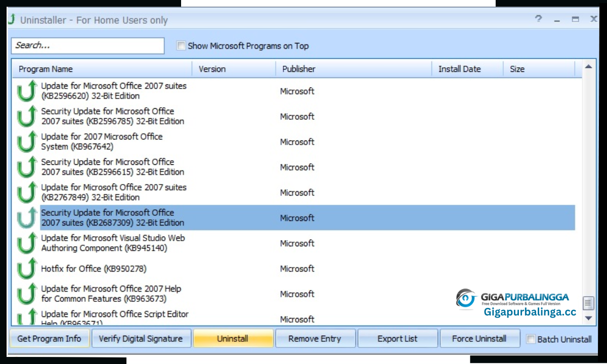The image size is (607, 364).
Task: Select Security Update KB2596785 32-Bit Edition
Action: [113, 116]
